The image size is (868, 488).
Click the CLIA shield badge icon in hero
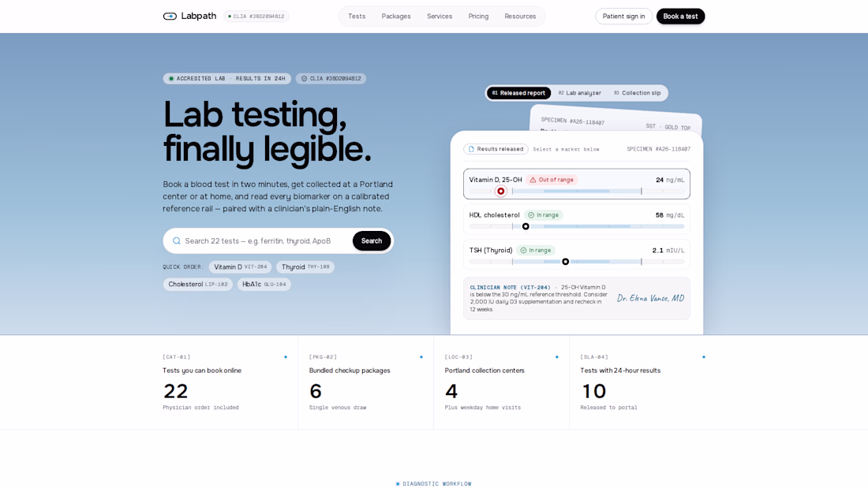(304, 79)
